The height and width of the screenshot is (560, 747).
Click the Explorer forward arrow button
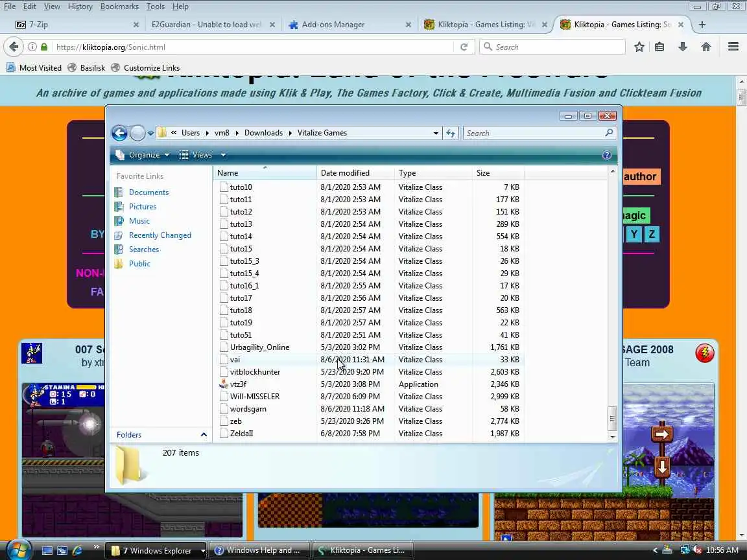point(137,134)
